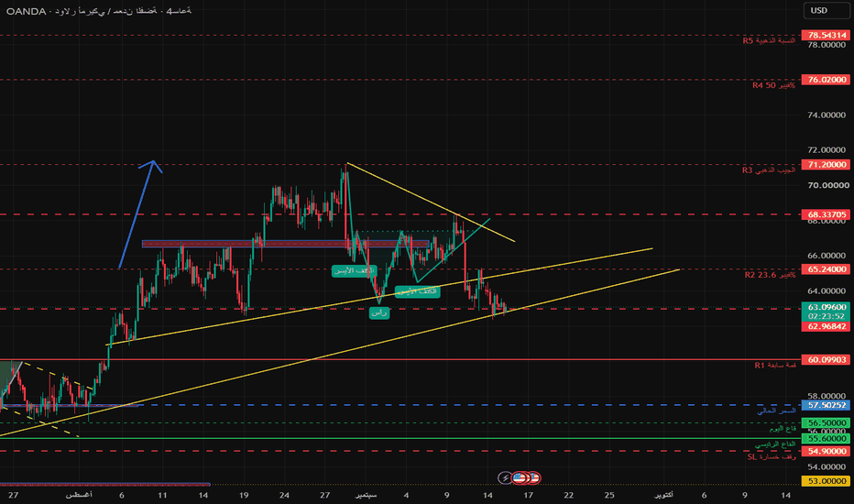This screenshot has width=854, height=504.
Task: Click أكتوبر on the time axis
Action: (663, 495)
